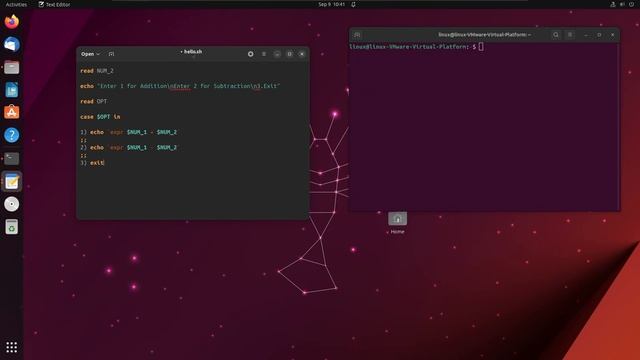The height and width of the screenshot is (360, 640).
Task: Open the Text Editor app menu in top bar
Action: (x=54, y=4)
